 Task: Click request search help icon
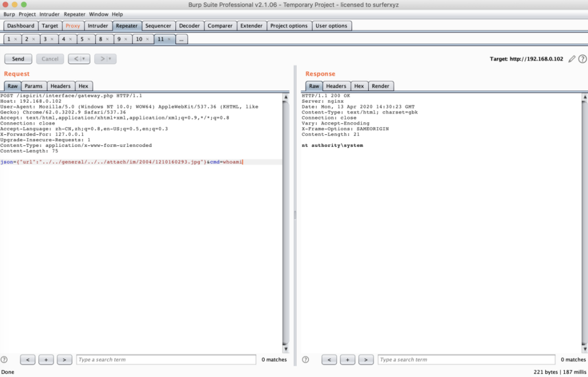point(4,359)
